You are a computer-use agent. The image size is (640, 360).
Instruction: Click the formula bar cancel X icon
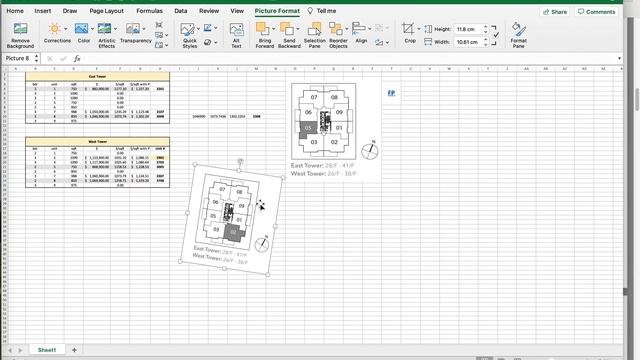[x=50, y=59]
